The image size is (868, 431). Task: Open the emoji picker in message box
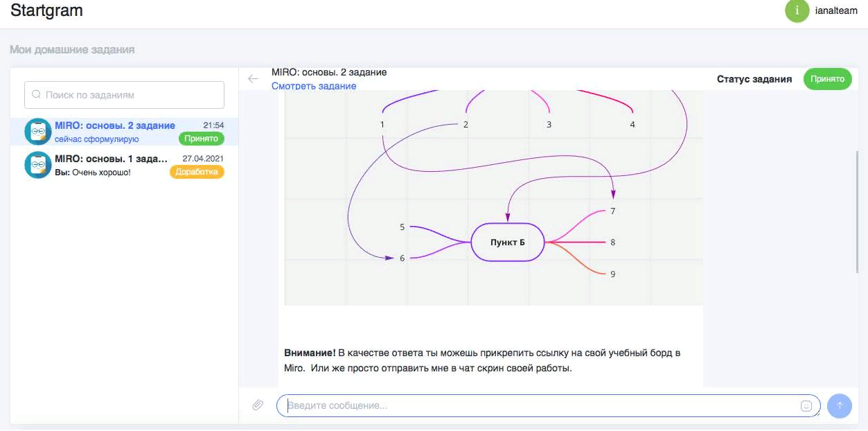coord(806,406)
